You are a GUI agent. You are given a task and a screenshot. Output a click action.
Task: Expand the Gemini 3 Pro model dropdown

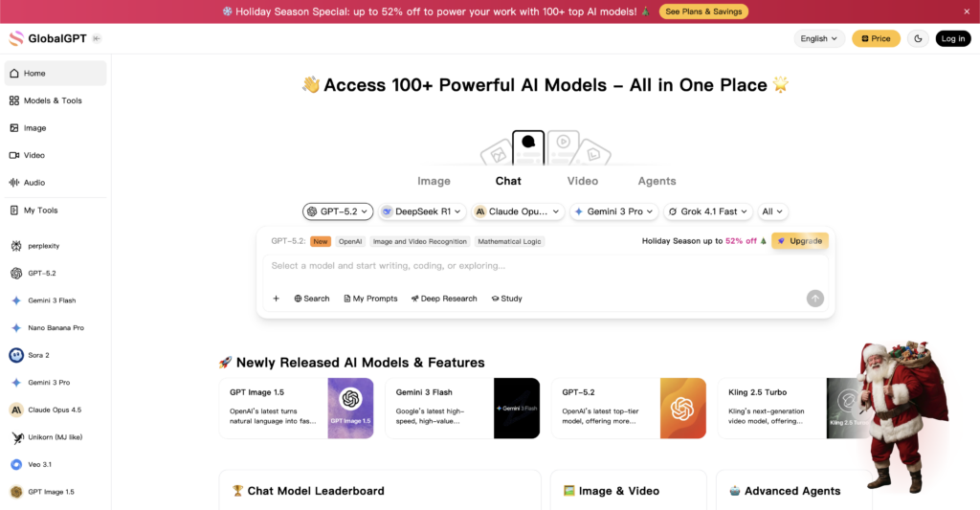613,211
